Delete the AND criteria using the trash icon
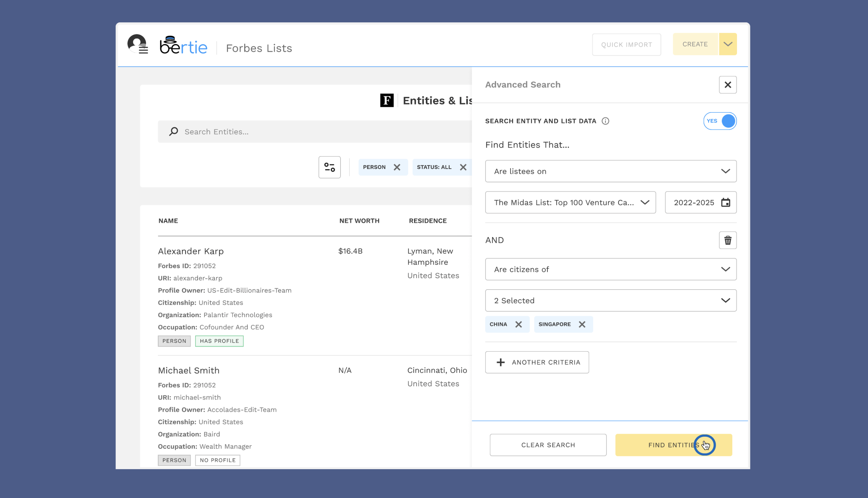This screenshot has width=868, height=498. tap(728, 240)
